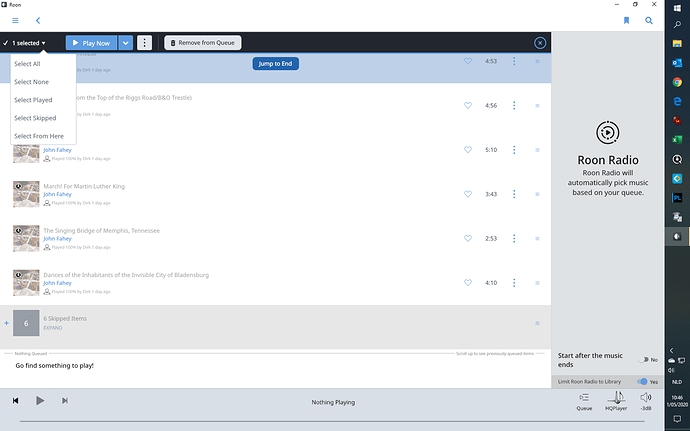The height and width of the screenshot is (431, 690).
Task: Heart the March! For Martin Luther King track
Action: [468, 194]
